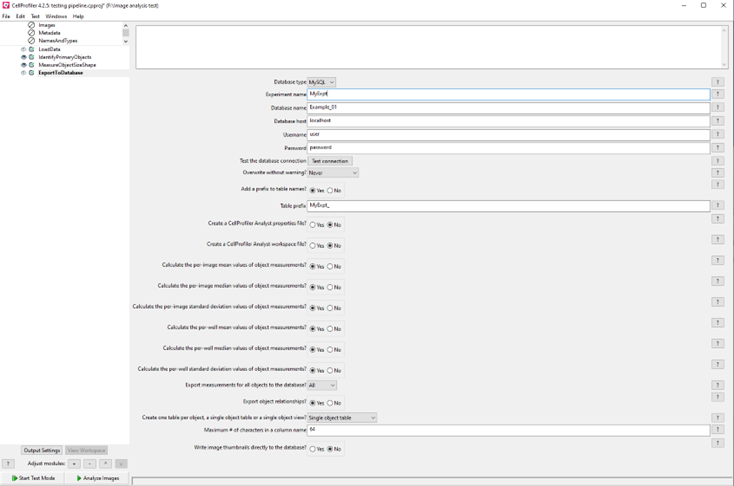
Task: Open the Overwrite without warning dropdown
Action: point(332,173)
